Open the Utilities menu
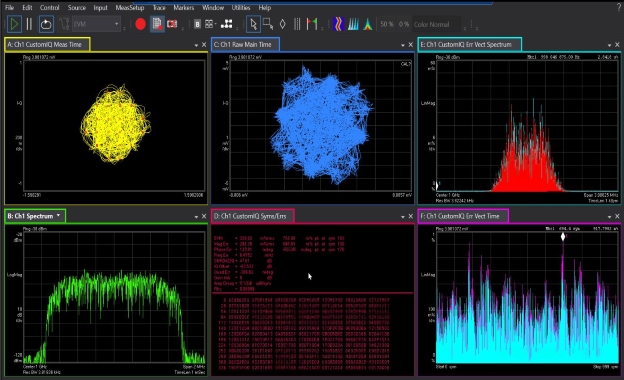624x380 pixels. [241, 8]
